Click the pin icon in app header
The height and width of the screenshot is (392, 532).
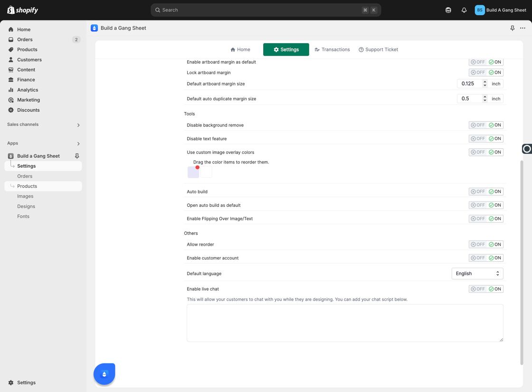pyautogui.click(x=513, y=28)
